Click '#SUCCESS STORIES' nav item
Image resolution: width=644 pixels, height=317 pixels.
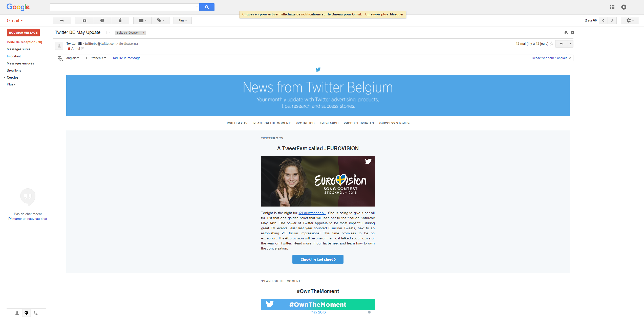tap(394, 123)
